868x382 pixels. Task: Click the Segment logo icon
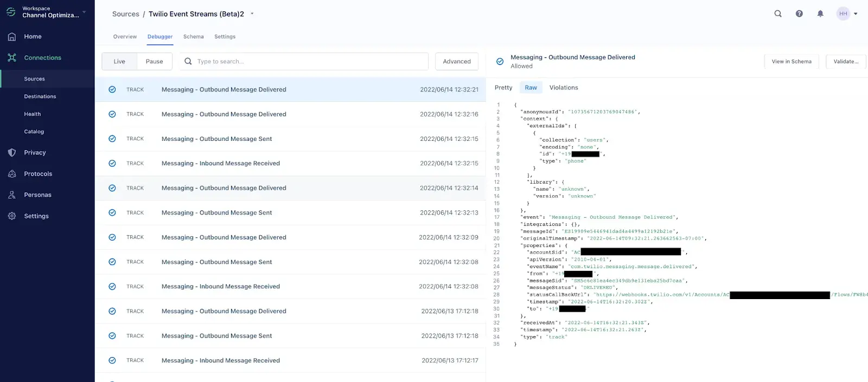[x=11, y=12]
